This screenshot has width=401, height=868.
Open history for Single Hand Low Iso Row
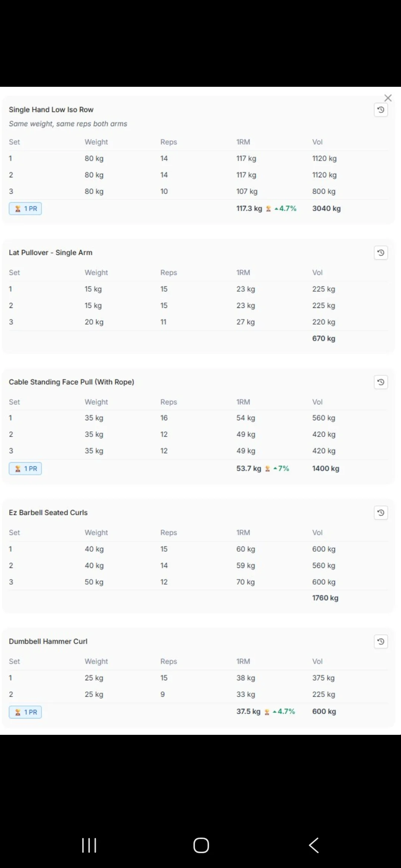pos(381,110)
